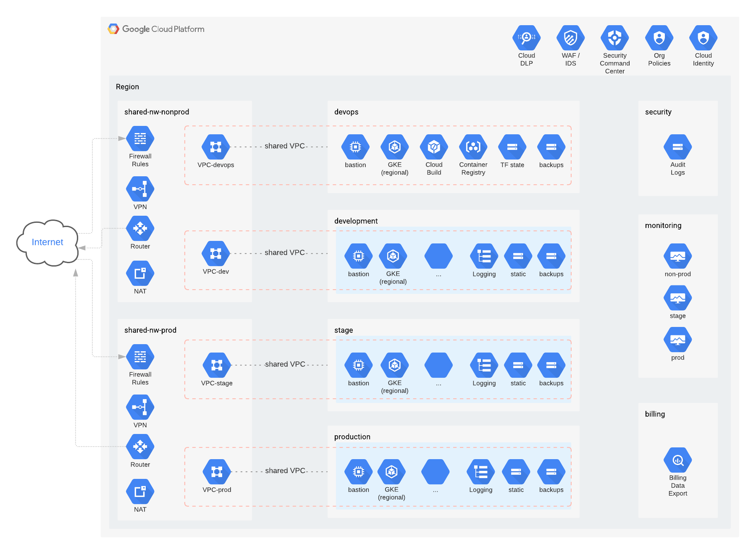Viewport: 756px width, 554px height.
Task: Select the NAT icon in shared-nw-prod
Action: [140, 491]
